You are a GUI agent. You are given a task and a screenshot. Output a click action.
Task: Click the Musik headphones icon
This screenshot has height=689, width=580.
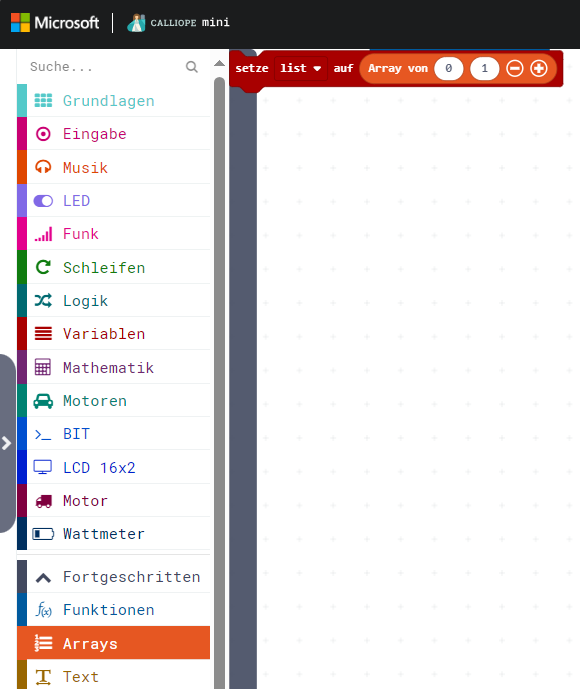(43, 167)
